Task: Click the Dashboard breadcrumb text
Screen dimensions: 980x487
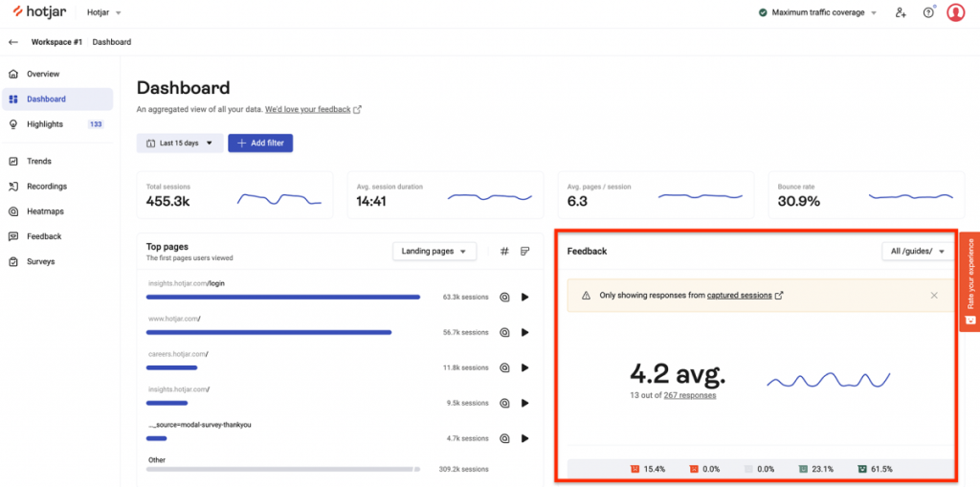Action: (112, 42)
